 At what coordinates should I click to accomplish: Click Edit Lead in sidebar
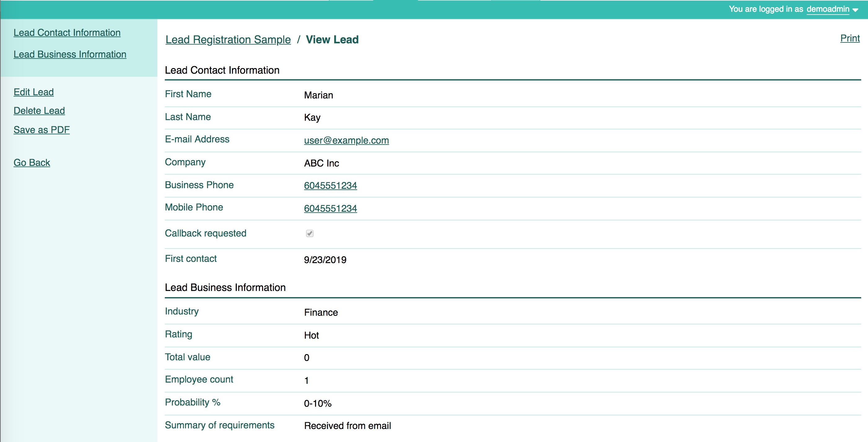tap(33, 92)
